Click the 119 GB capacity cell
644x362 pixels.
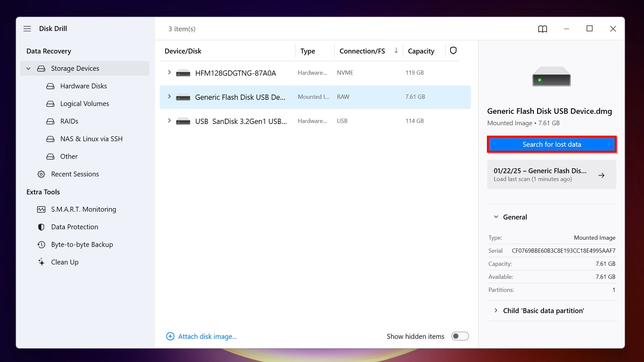(415, 72)
